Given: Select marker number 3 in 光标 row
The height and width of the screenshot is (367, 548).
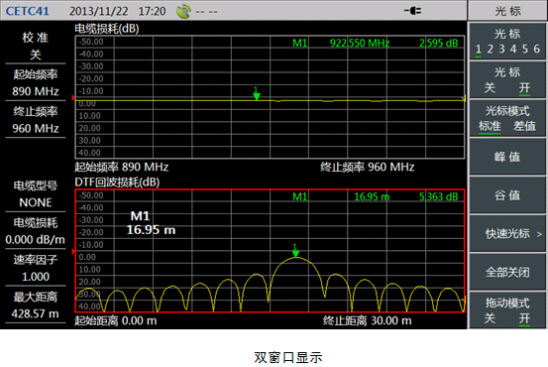Looking at the screenshot, I should [502, 49].
